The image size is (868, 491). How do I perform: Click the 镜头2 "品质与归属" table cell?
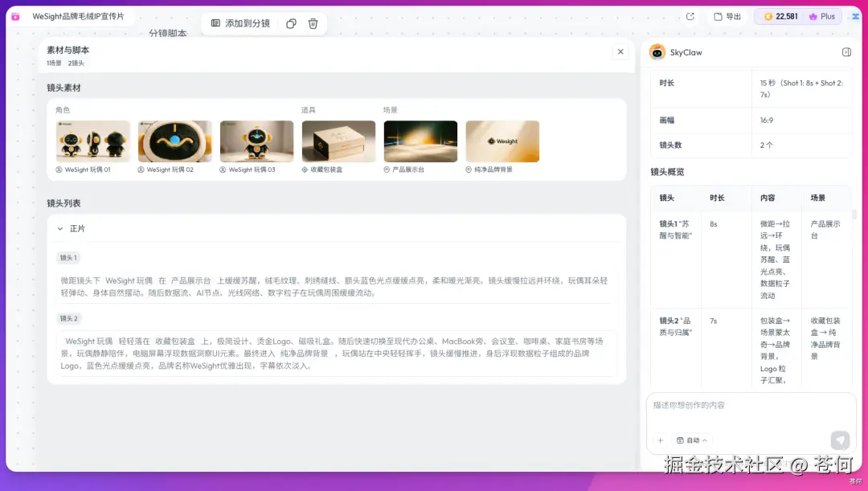pyautogui.click(x=676, y=349)
